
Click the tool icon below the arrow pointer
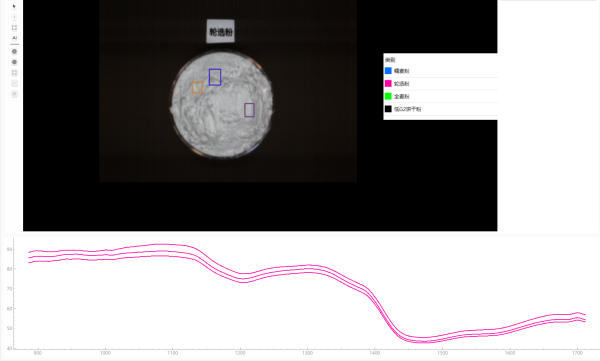pos(15,17)
